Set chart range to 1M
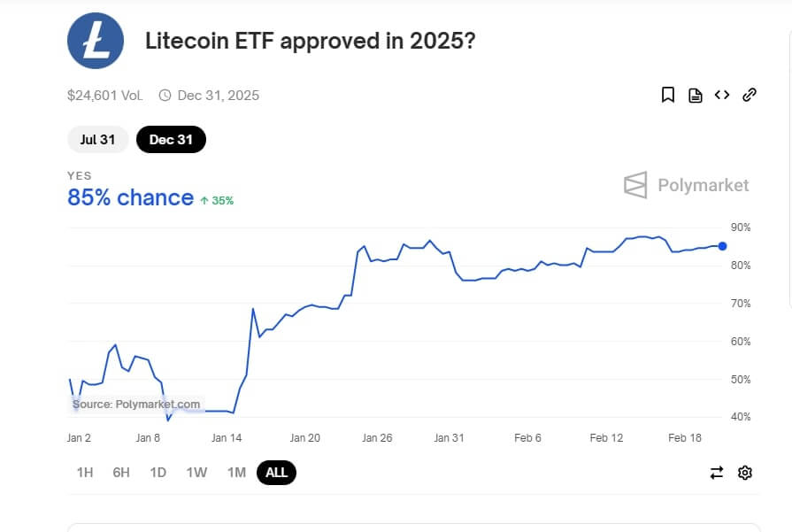The image size is (792, 532). click(x=236, y=473)
